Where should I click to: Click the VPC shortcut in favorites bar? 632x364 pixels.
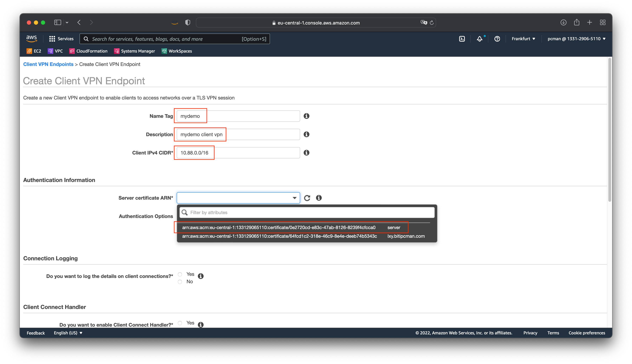tap(55, 51)
